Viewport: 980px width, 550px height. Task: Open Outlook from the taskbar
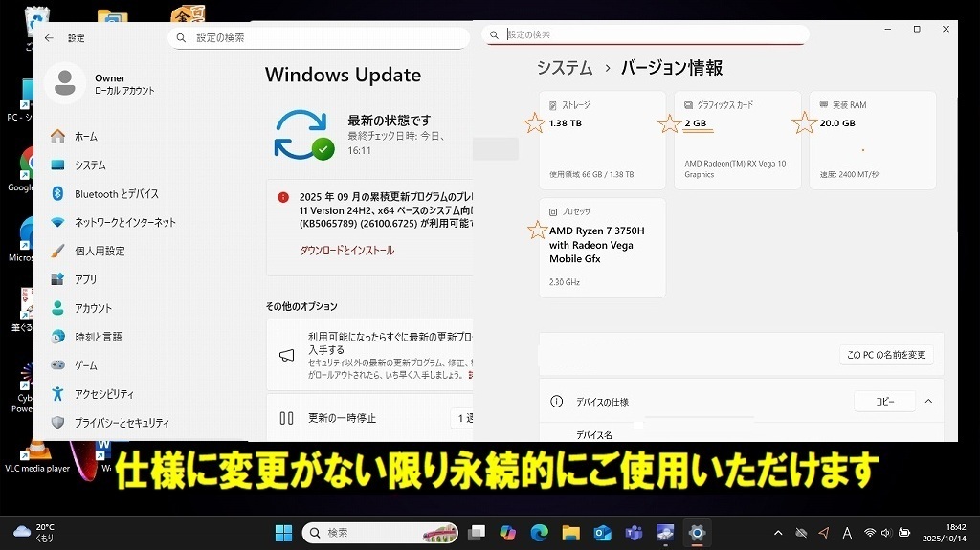603,533
